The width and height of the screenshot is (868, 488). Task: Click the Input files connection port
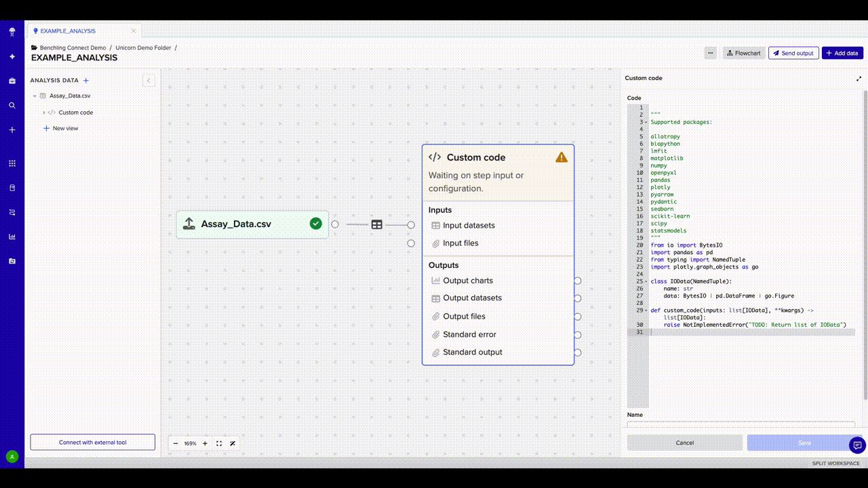[411, 243]
